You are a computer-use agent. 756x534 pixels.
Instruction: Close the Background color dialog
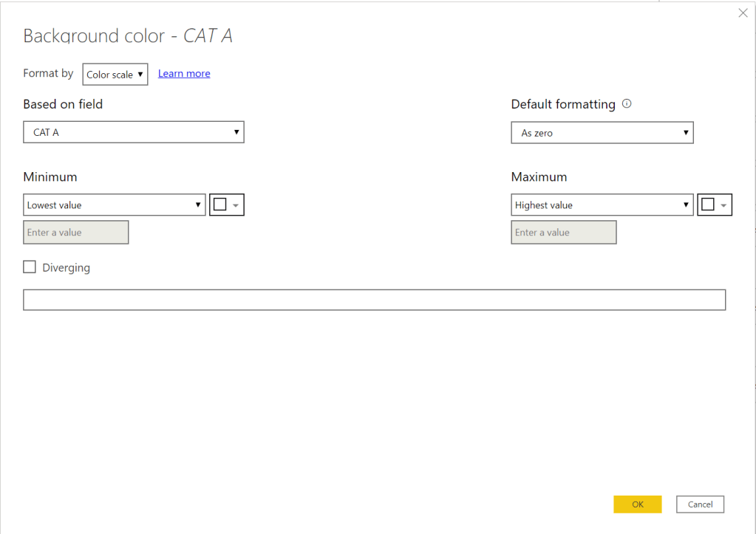pyautogui.click(x=743, y=13)
